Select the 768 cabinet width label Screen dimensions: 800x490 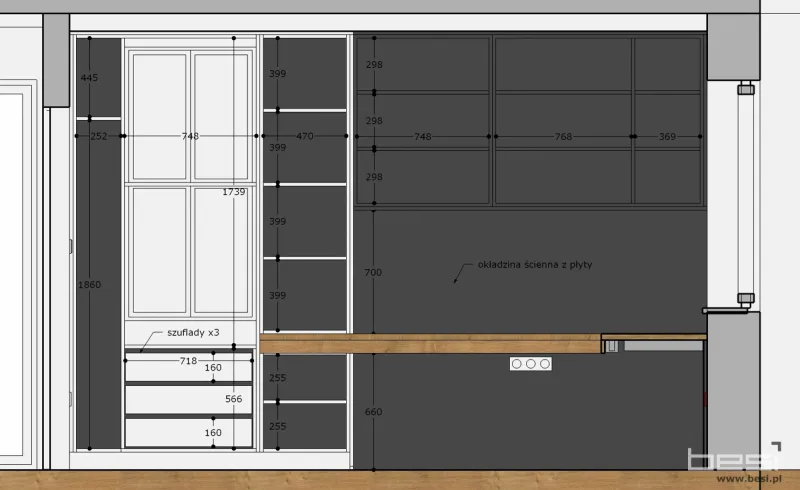click(563, 137)
